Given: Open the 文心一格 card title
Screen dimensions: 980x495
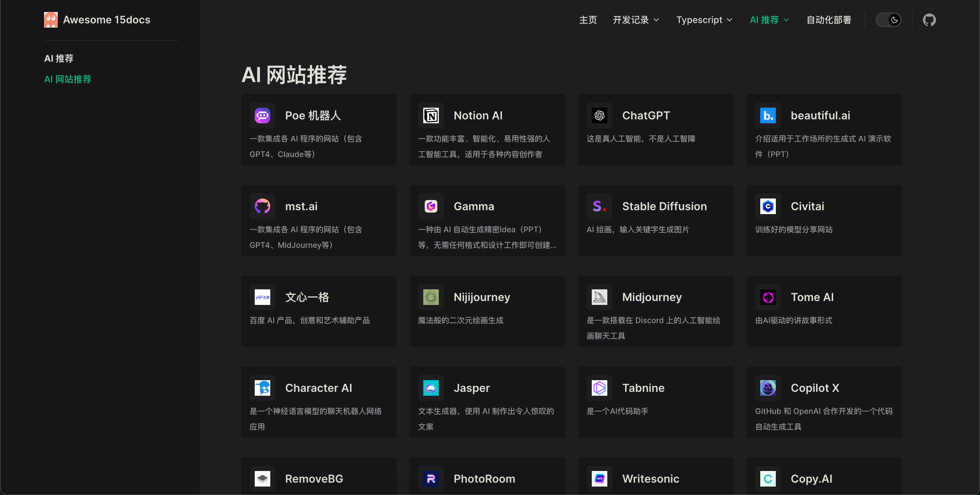Looking at the screenshot, I should tap(307, 297).
